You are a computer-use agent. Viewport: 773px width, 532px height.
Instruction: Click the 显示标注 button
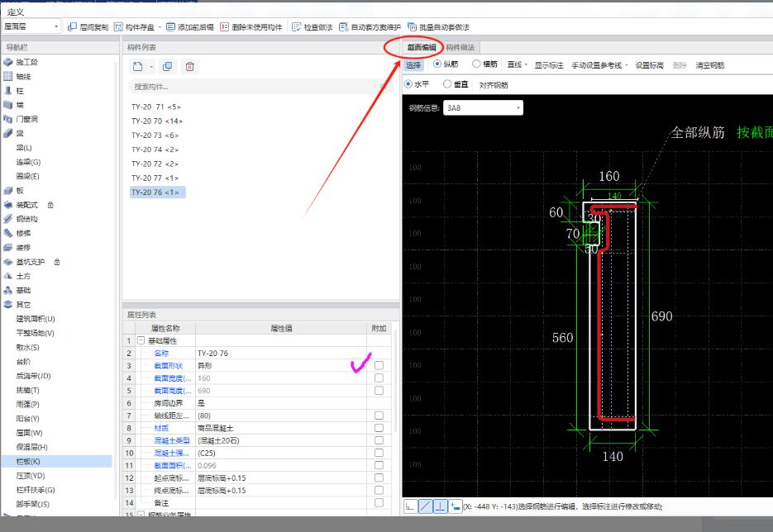(x=549, y=65)
